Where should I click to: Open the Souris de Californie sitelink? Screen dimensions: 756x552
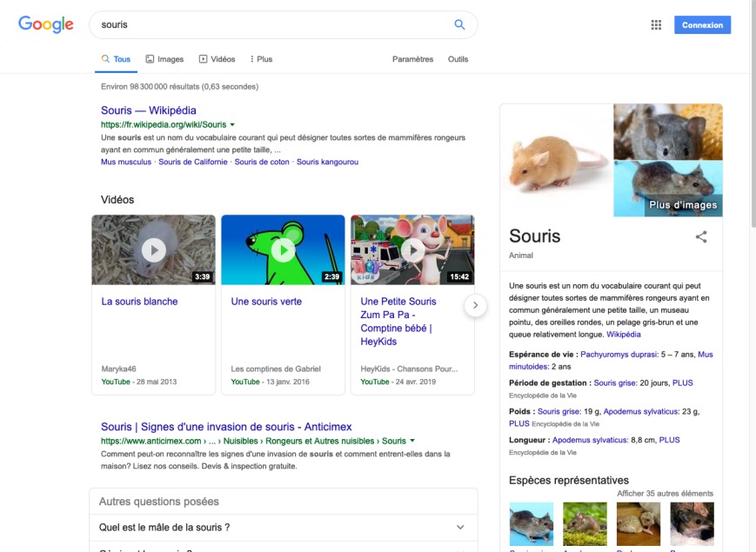tap(193, 162)
